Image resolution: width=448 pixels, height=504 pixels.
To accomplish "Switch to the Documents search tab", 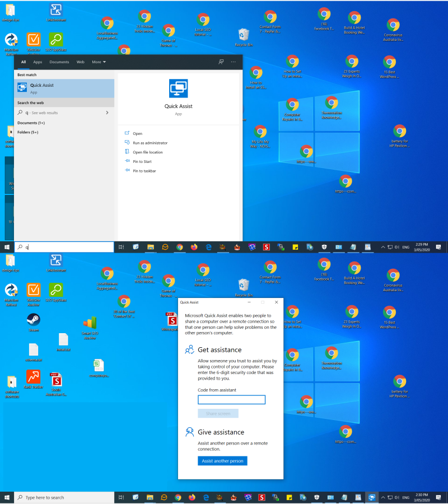I will [59, 62].
